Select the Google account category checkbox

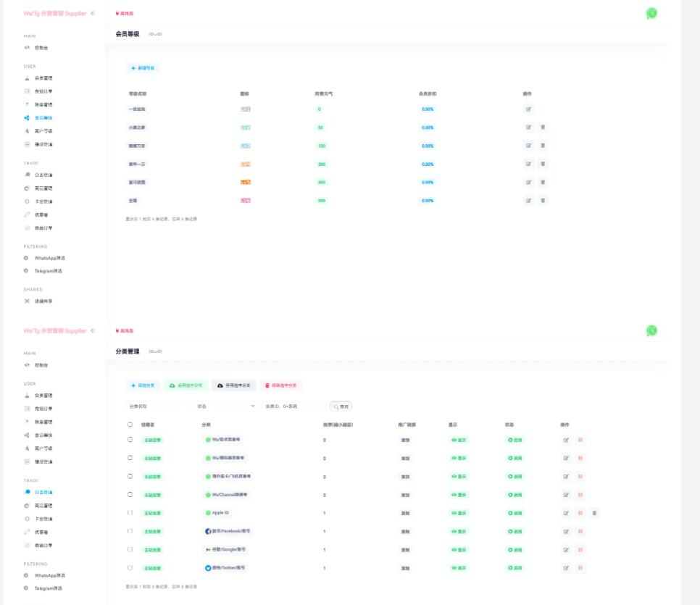130,550
